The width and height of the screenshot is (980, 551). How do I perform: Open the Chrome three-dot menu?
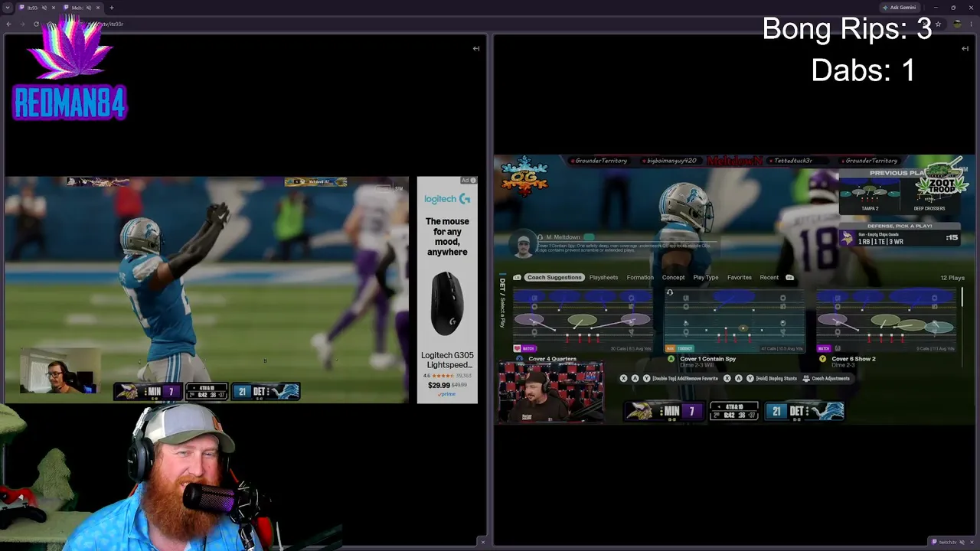pyautogui.click(x=972, y=24)
